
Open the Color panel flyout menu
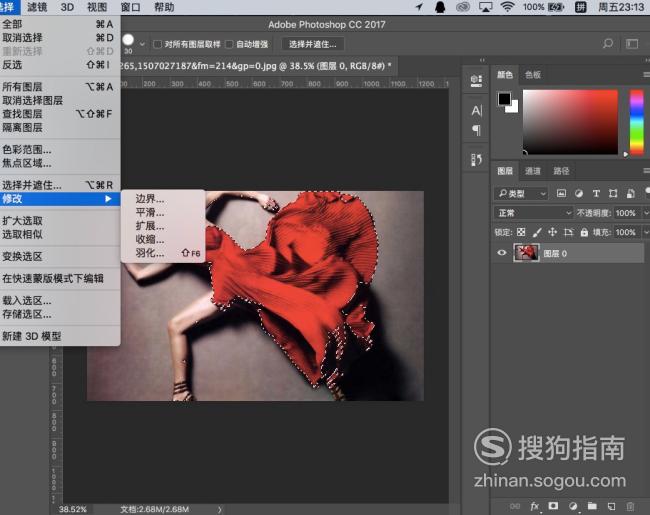pyautogui.click(x=646, y=75)
